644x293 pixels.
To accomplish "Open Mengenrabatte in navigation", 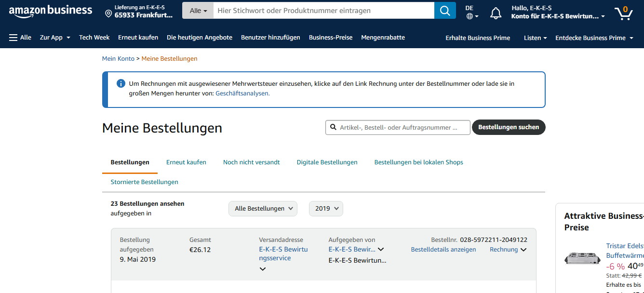I will coord(383,38).
